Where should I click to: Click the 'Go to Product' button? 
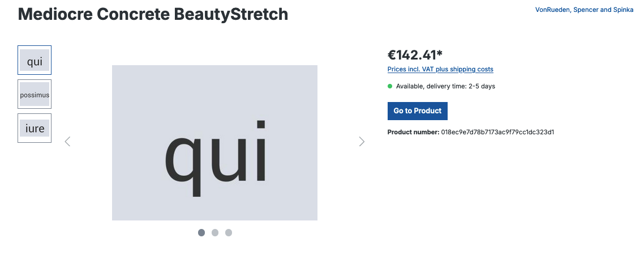click(x=417, y=111)
